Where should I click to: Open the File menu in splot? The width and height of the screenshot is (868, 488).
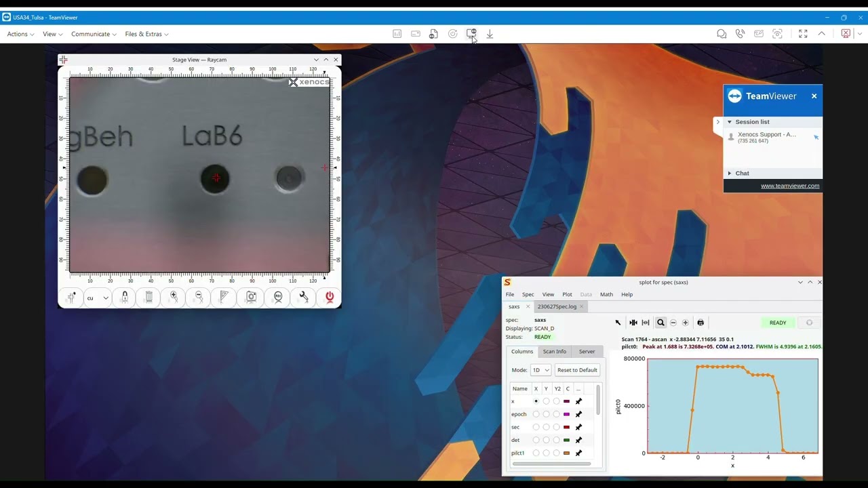point(510,294)
